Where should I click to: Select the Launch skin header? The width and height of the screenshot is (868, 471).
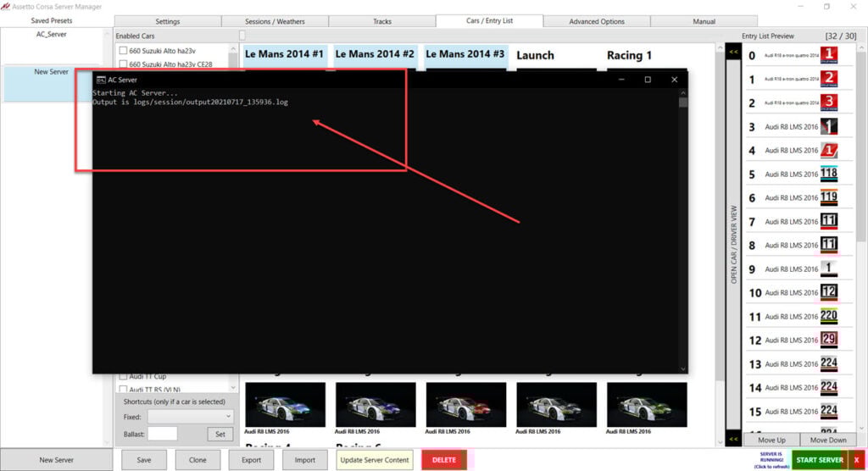[x=536, y=55]
